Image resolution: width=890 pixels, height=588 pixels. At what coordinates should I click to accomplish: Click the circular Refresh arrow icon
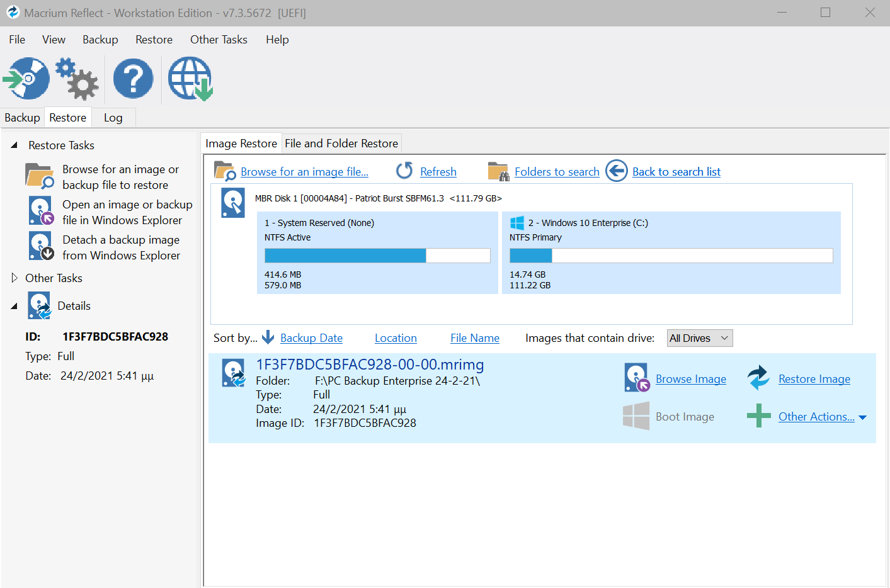click(404, 171)
